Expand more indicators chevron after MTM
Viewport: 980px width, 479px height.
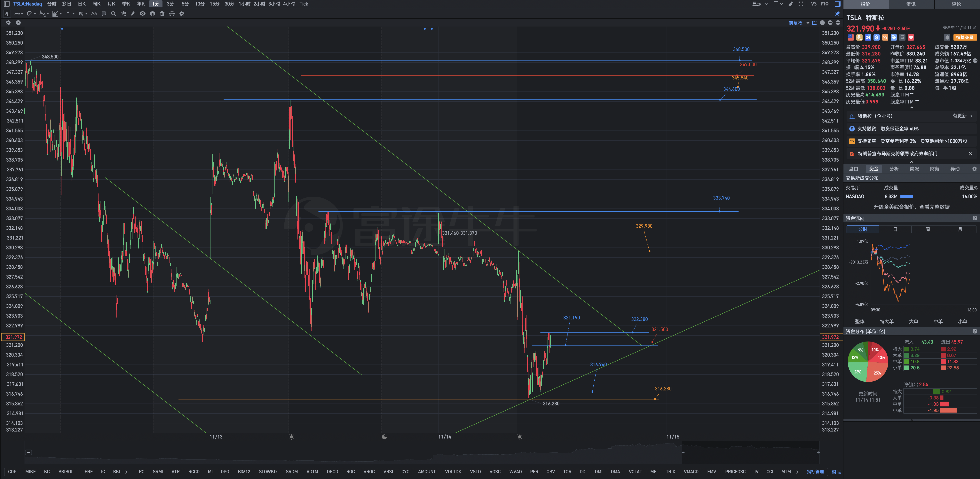click(x=797, y=472)
